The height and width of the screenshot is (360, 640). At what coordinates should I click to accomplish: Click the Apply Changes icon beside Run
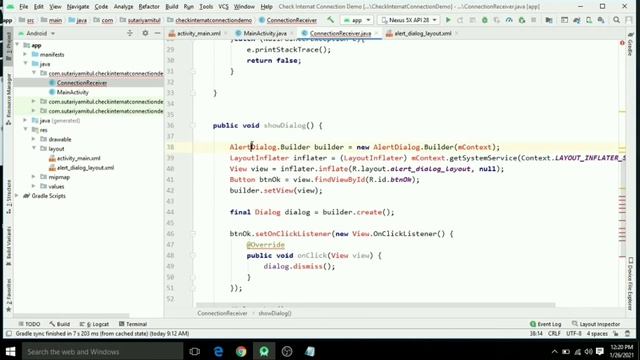pyautogui.click(x=460, y=20)
